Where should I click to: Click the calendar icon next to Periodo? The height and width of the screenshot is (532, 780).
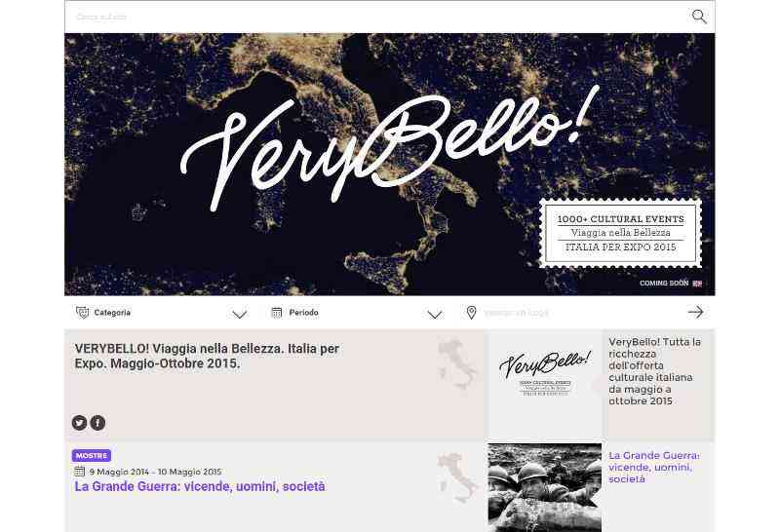(x=277, y=312)
